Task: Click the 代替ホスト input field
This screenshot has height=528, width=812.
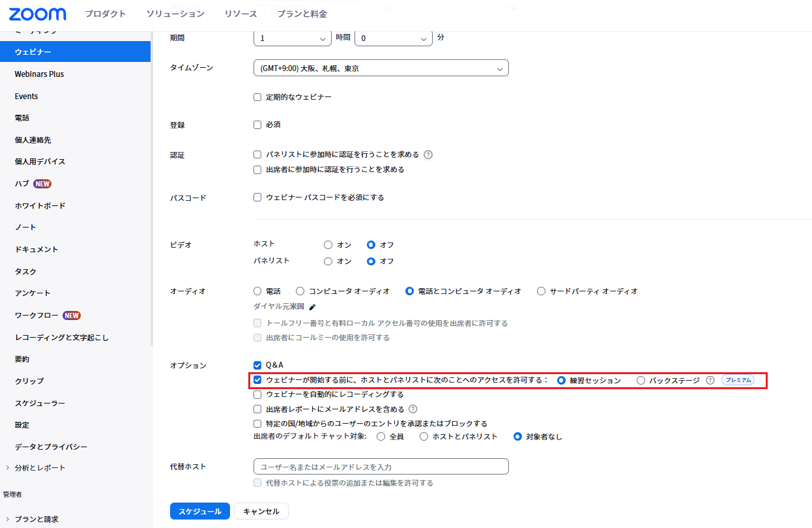Action: [x=381, y=467]
